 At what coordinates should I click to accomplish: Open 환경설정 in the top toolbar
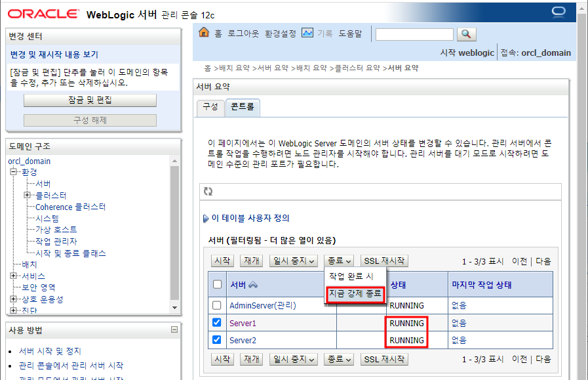click(281, 33)
